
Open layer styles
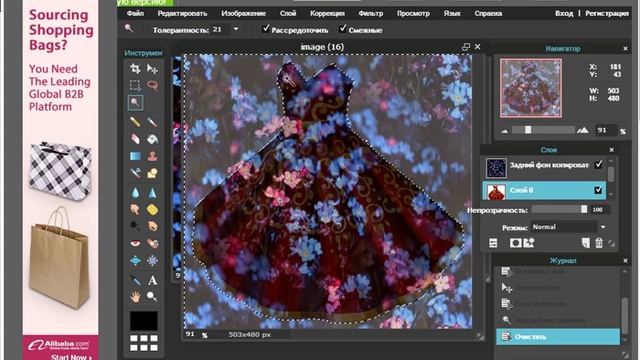[x=529, y=243]
